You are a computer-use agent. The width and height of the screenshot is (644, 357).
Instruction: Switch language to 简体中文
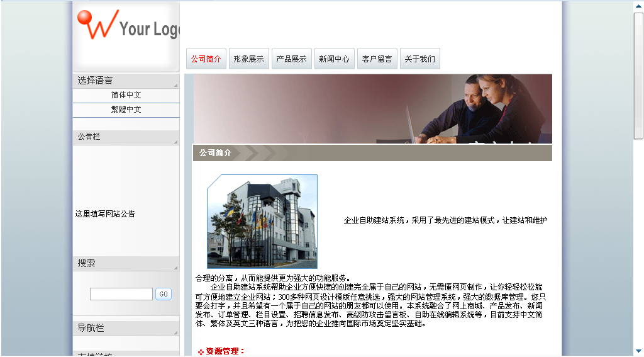[126, 95]
